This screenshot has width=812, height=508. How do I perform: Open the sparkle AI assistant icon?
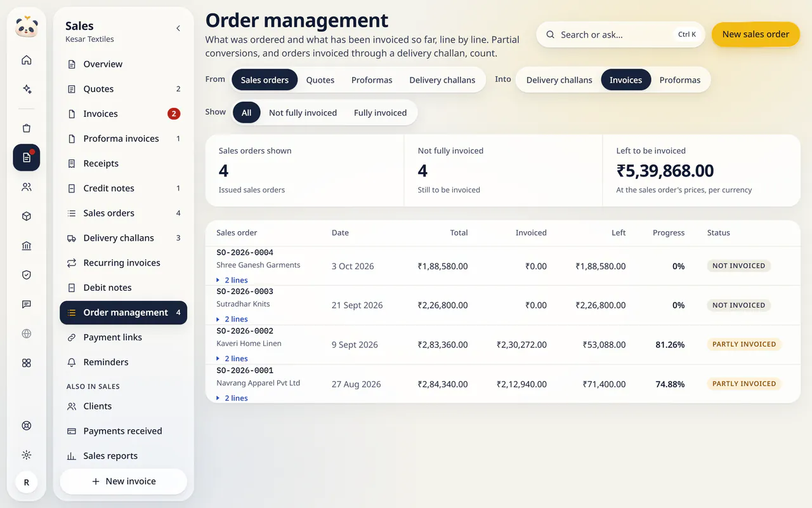coord(27,89)
